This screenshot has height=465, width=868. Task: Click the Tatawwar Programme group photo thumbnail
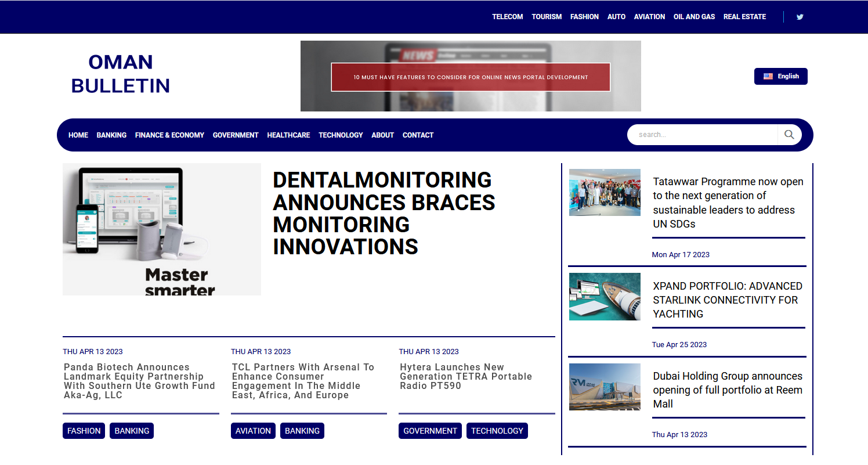pyautogui.click(x=605, y=193)
